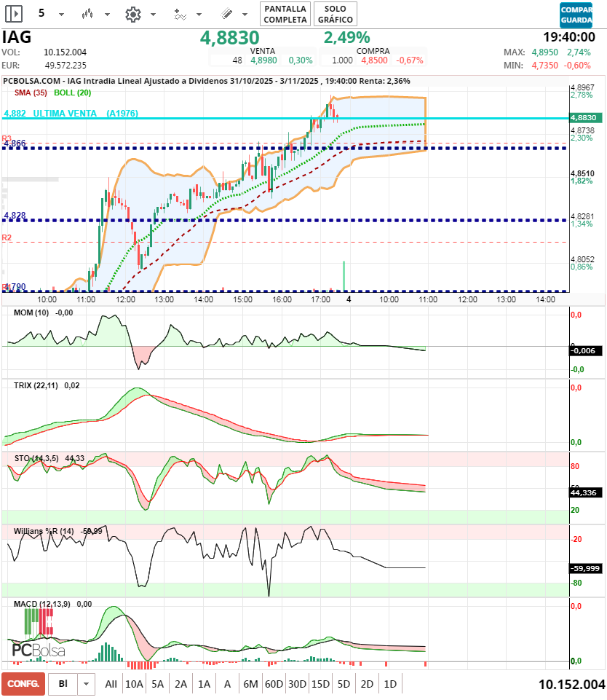
Task: Select the drawing pencil tool icon
Action: pyautogui.click(x=226, y=14)
